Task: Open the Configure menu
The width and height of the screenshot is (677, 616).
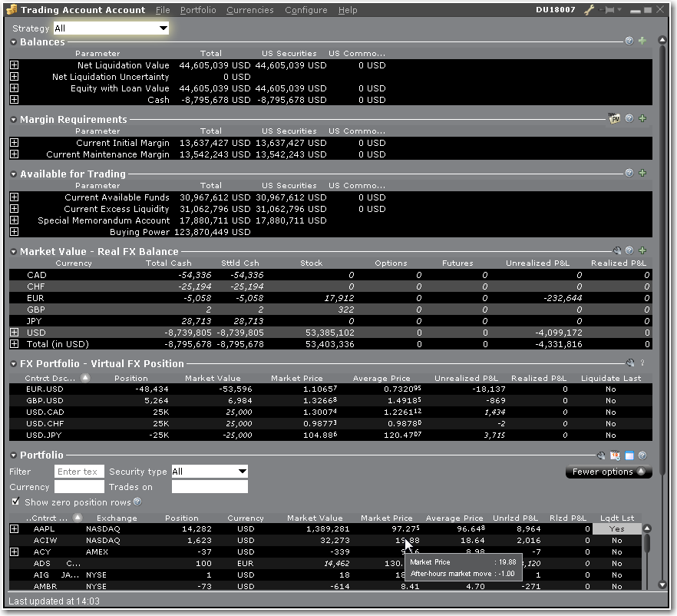Action: 306,10
